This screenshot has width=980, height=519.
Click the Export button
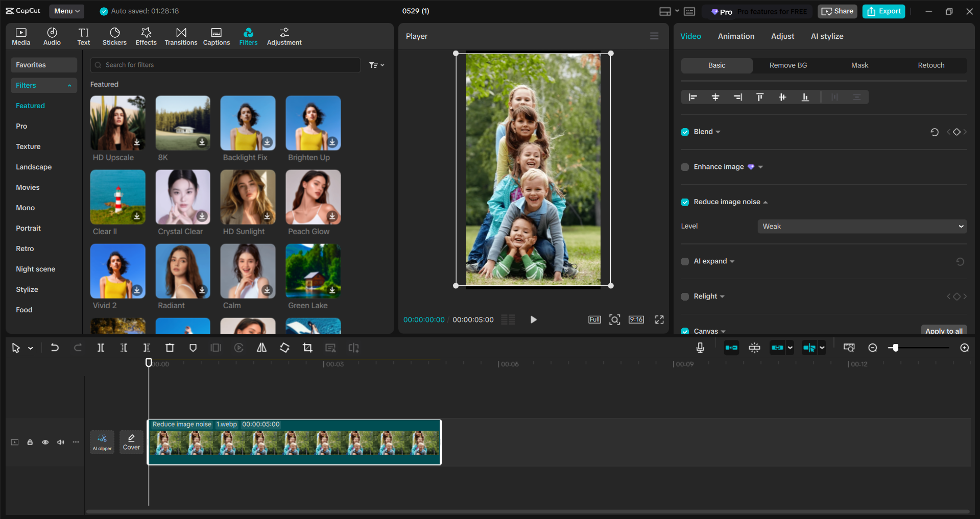883,11
